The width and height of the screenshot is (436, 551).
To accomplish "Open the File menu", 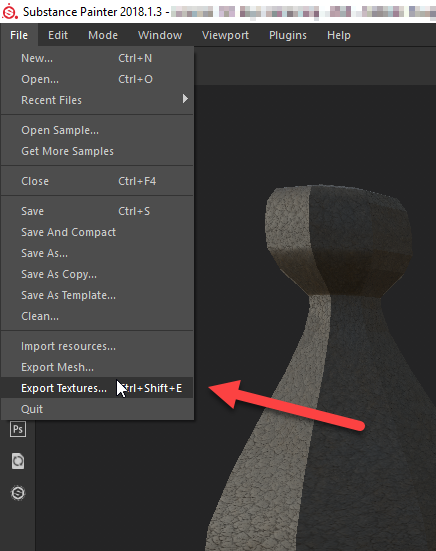I will click(19, 35).
